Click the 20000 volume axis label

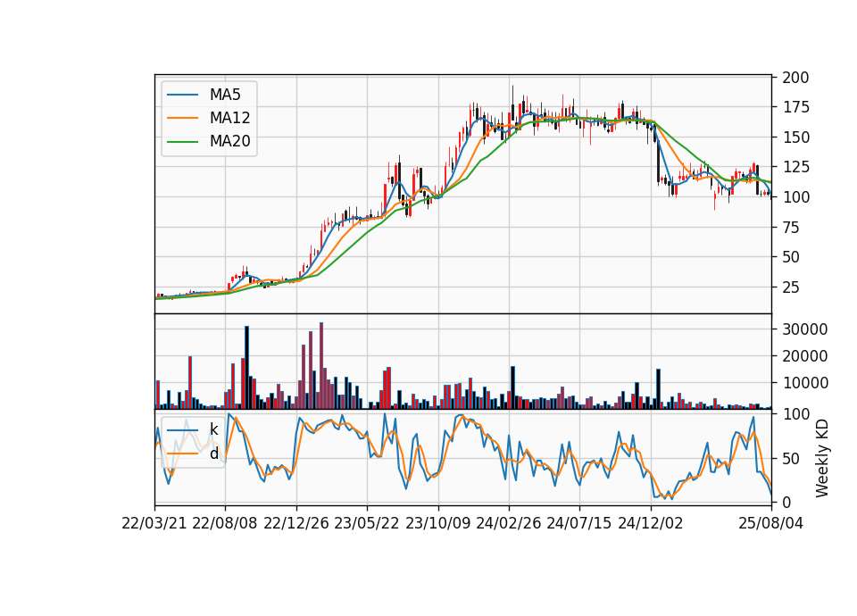[x=805, y=356]
